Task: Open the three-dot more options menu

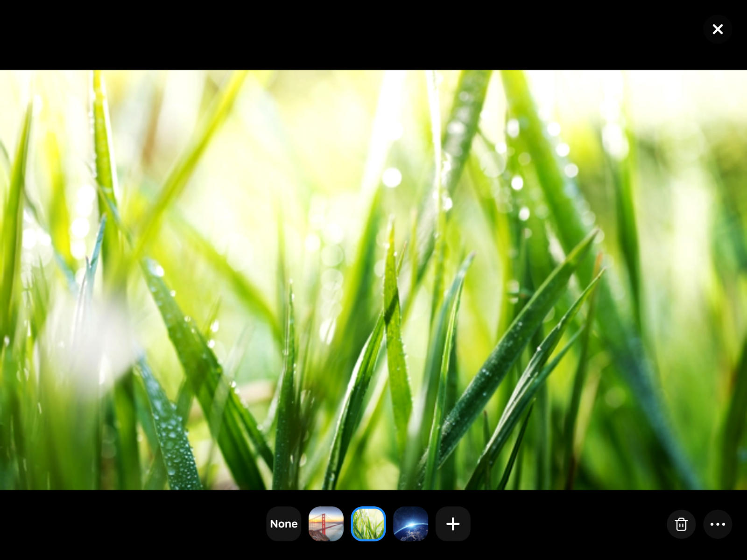Action: (x=717, y=524)
